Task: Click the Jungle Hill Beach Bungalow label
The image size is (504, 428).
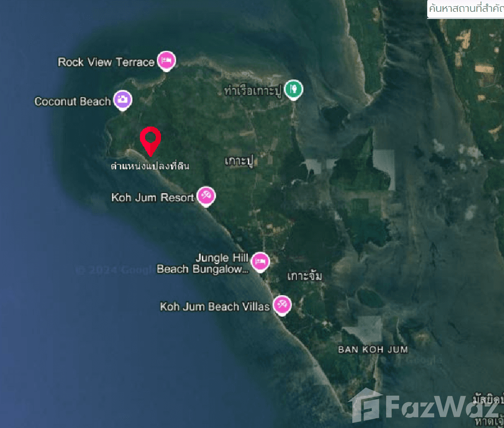Action: 203,263
